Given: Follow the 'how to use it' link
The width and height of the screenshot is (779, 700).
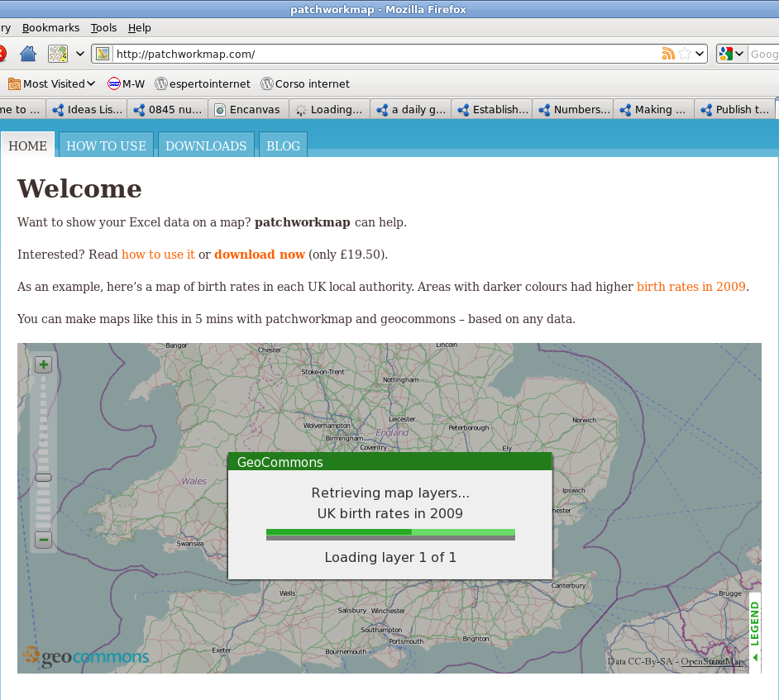Looking at the screenshot, I should tap(158, 255).
